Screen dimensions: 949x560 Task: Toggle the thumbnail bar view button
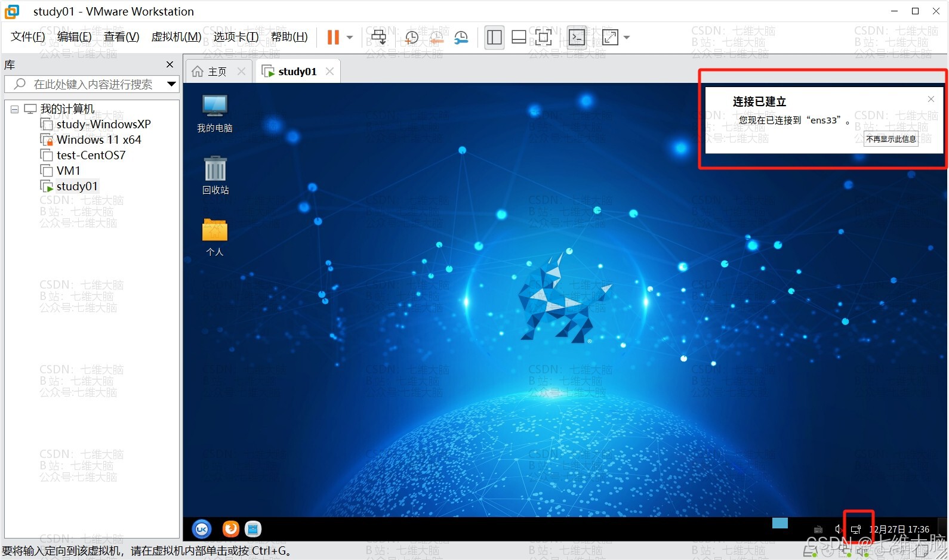[519, 38]
